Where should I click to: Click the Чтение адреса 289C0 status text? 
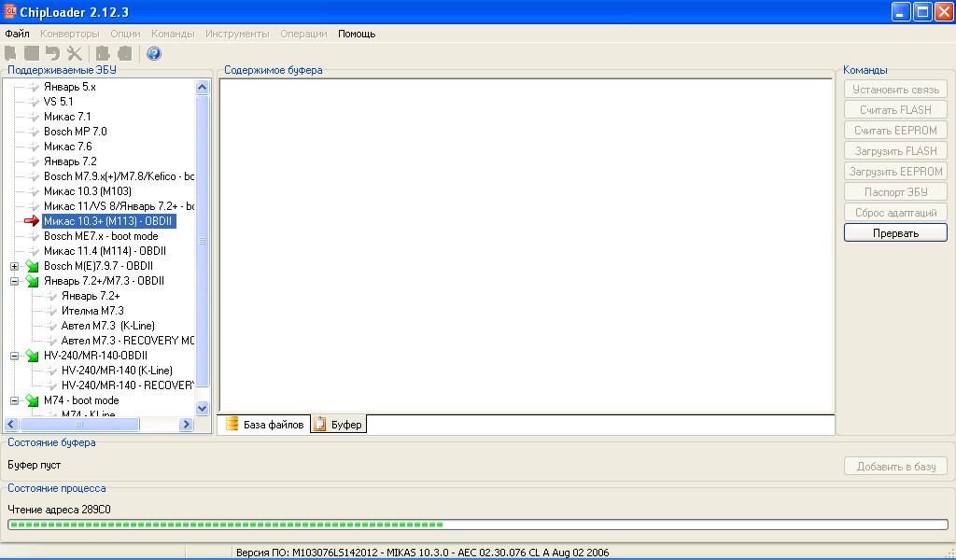59,510
